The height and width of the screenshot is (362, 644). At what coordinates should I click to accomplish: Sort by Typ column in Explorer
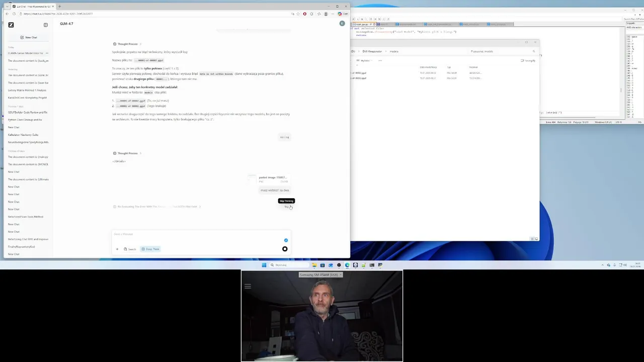(x=449, y=67)
